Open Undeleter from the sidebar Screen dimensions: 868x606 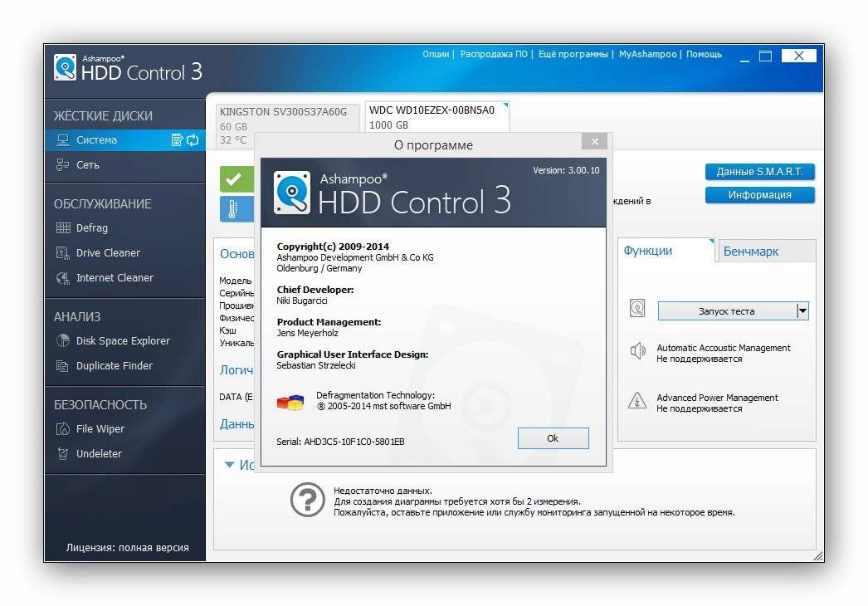click(125, 453)
